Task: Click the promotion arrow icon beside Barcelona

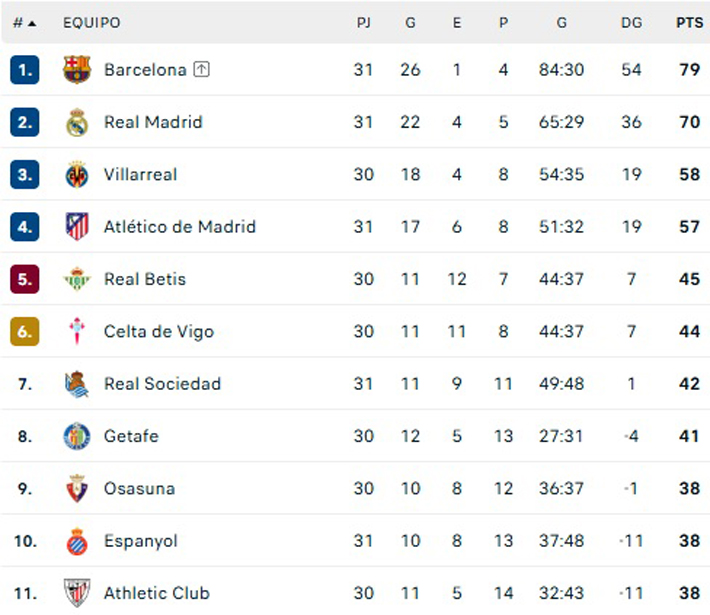Action: 202,70
